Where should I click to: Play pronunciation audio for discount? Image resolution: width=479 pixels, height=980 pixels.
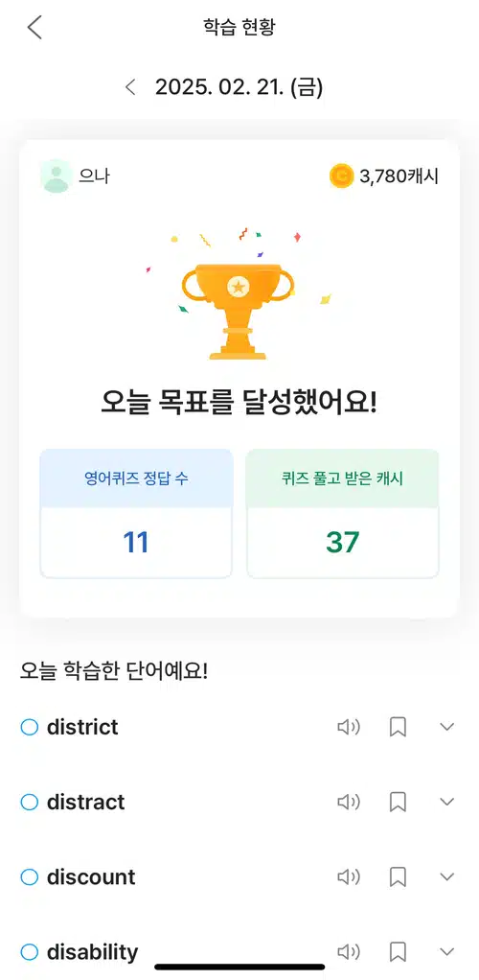(349, 876)
